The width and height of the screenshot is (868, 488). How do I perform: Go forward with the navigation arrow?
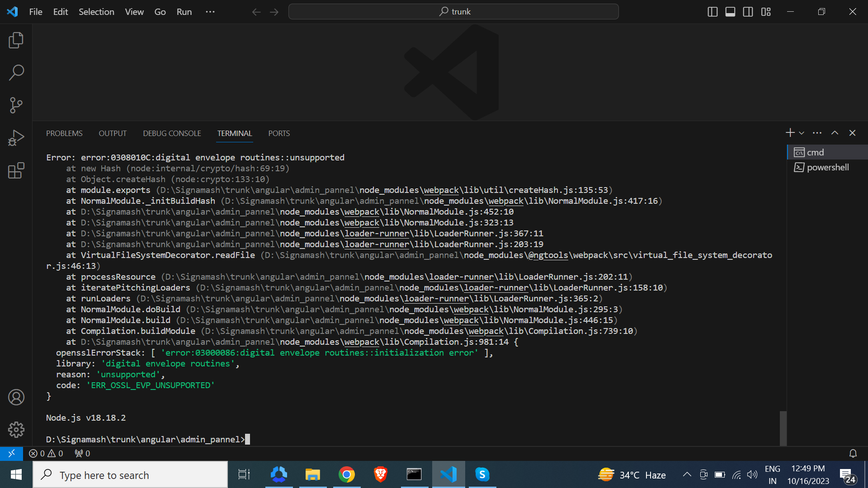click(274, 12)
